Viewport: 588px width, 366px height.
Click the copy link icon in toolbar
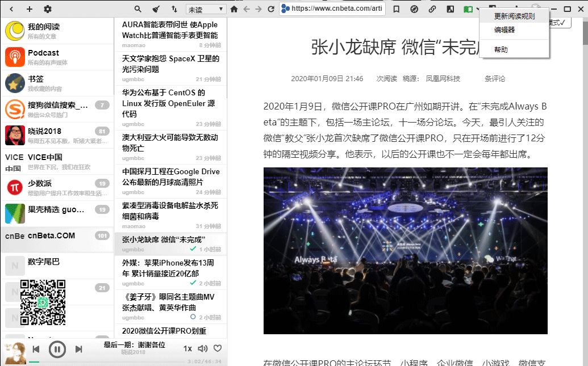pos(432,9)
